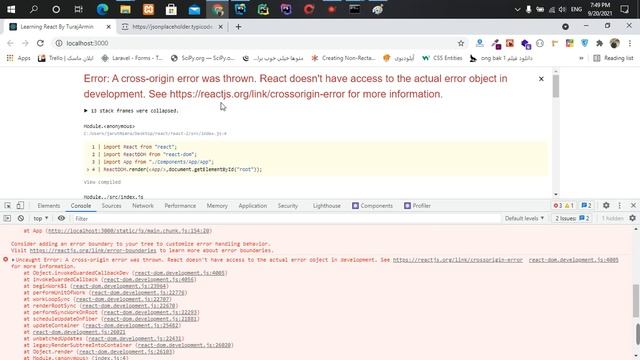Focus the console Filter field
Screen dimensions: 640x360
[x=286, y=218]
